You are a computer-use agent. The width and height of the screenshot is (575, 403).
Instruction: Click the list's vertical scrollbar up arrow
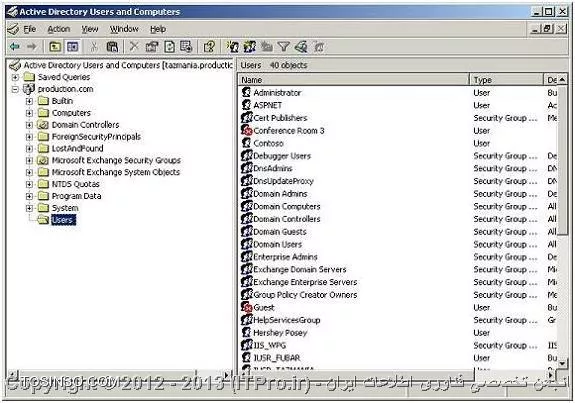562,80
